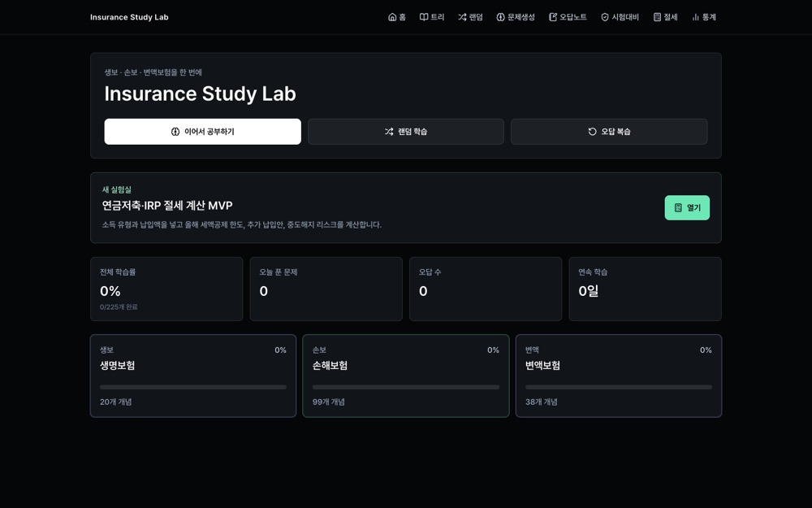Click the 연속 학습 streak card

point(646,289)
